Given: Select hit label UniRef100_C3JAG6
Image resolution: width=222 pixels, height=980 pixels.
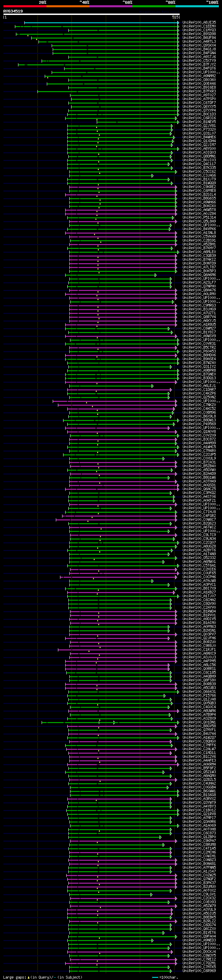Looking at the screenshot, I should click(199, 175).
